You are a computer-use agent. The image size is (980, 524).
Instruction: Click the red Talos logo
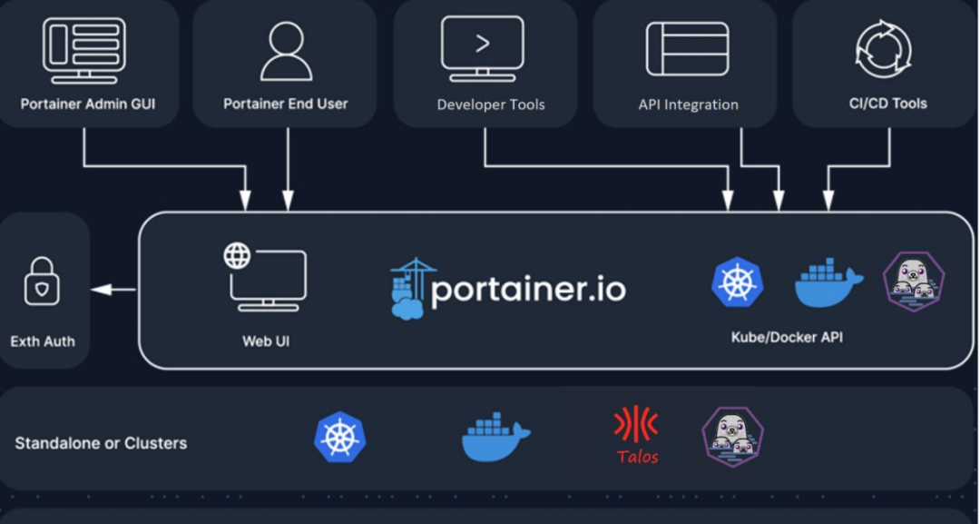coord(637,435)
